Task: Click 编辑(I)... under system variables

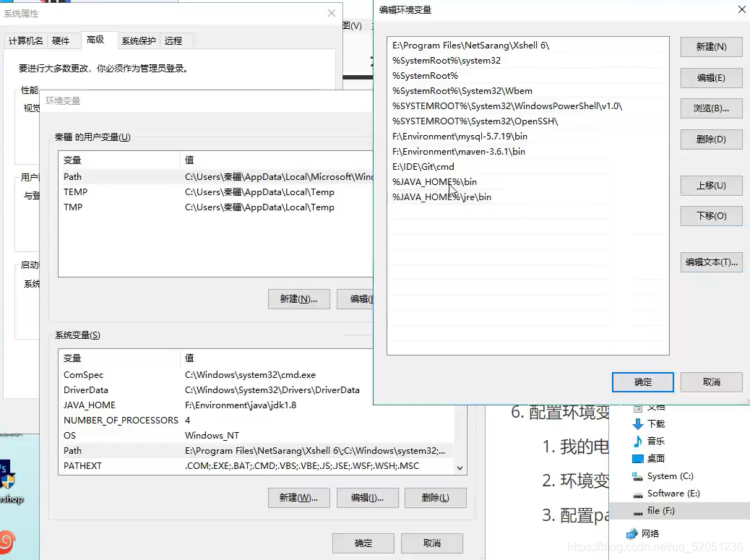Action: pyautogui.click(x=367, y=498)
